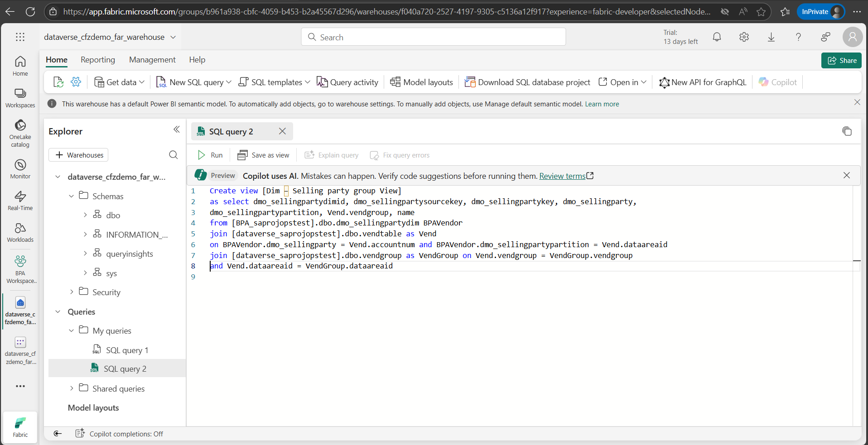Click the Real-Time hub icon
The height and width of the screenshot is (445, 868).
(x=20, y=201)
